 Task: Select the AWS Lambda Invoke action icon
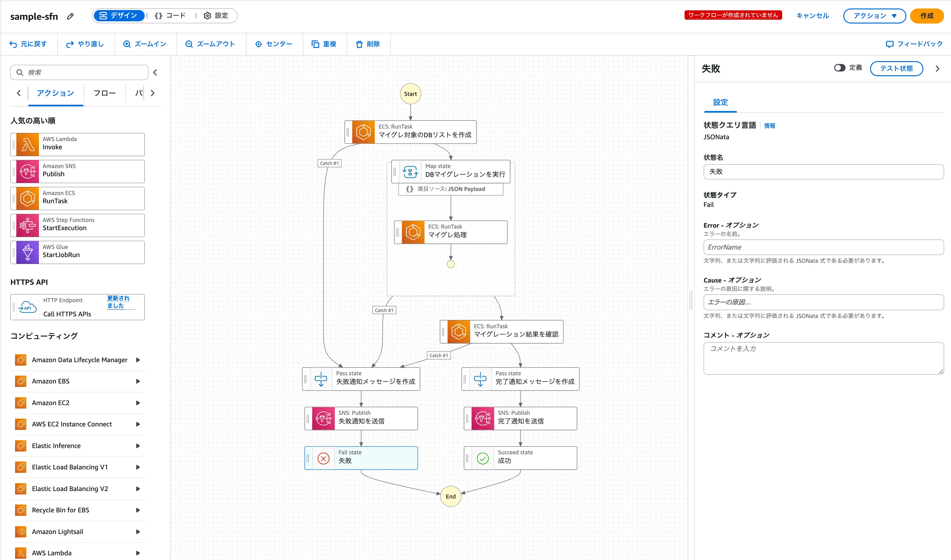(x=28, y=145)
